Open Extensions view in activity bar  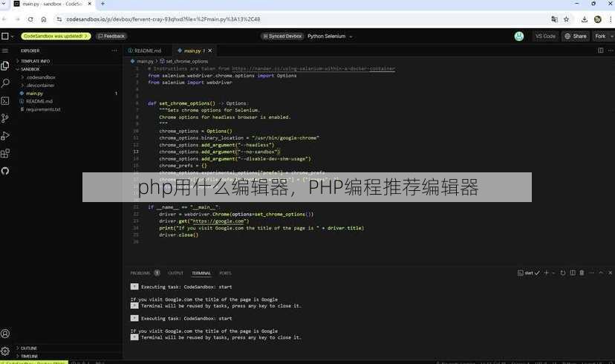(x=5, y=153)
